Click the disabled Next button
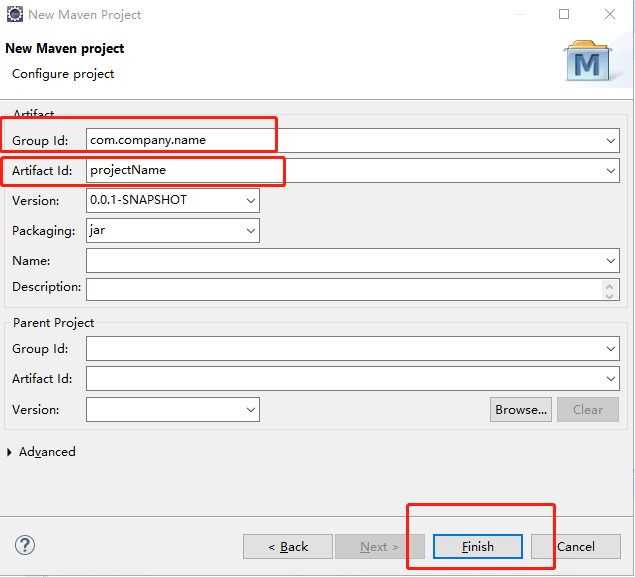The width and height of the screenshot is (635, 577). pyautogui.click(x=379, y=547)
